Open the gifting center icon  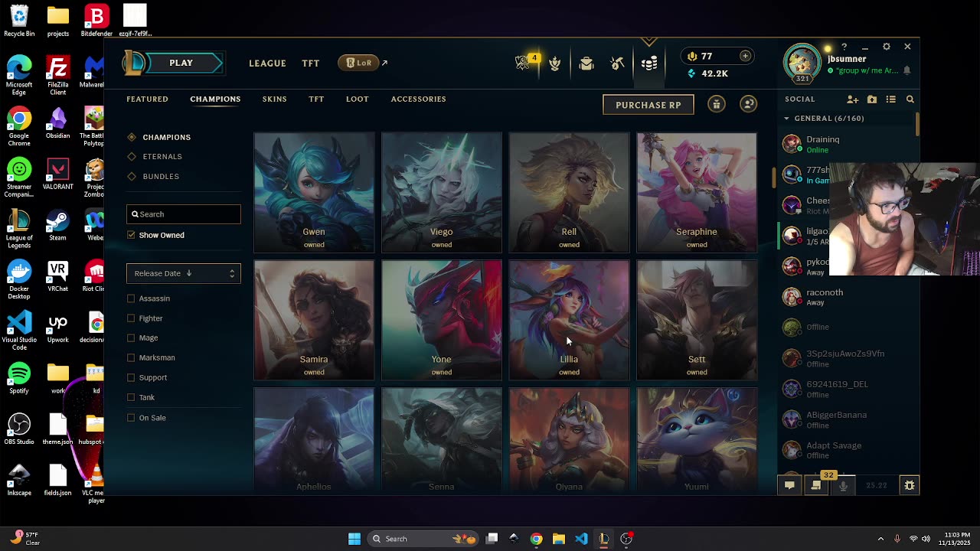tap(717, 105)
